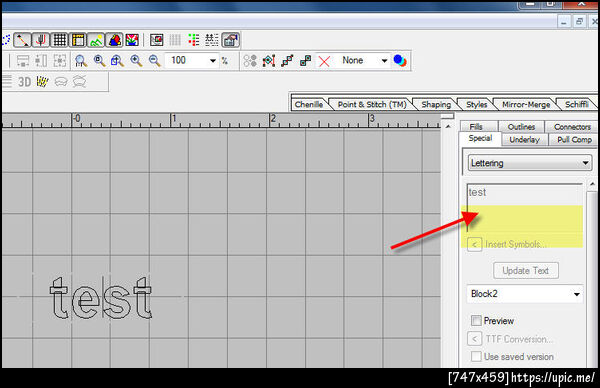Switch to the Chenille tab
Viewport: 600px width, 388px height.
(x=308, y=104)
